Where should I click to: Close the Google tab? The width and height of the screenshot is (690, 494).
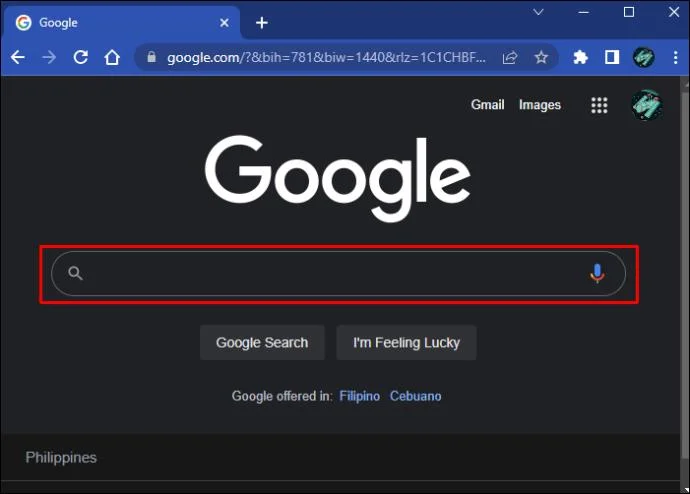tap(224, 22)
